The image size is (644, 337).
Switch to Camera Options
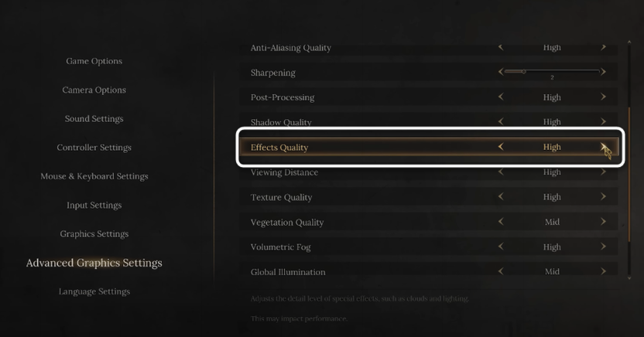pos(94,90)
